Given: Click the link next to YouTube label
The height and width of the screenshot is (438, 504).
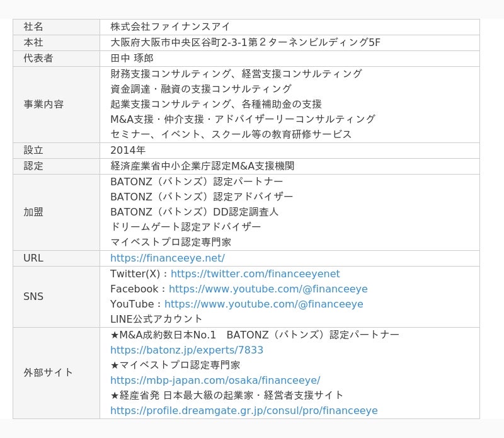Looking at the screenshot, I should 263,304.
